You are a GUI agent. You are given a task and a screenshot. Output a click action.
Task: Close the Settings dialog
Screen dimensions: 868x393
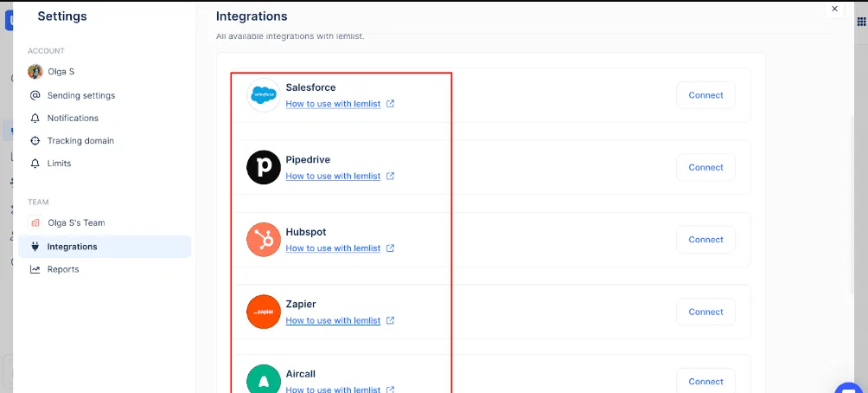click(x=834, y=9)
